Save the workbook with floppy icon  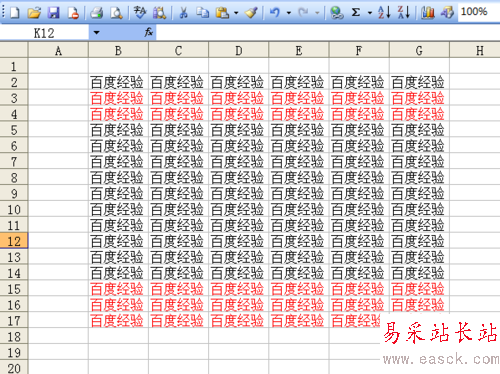click(x=53, y=13)
